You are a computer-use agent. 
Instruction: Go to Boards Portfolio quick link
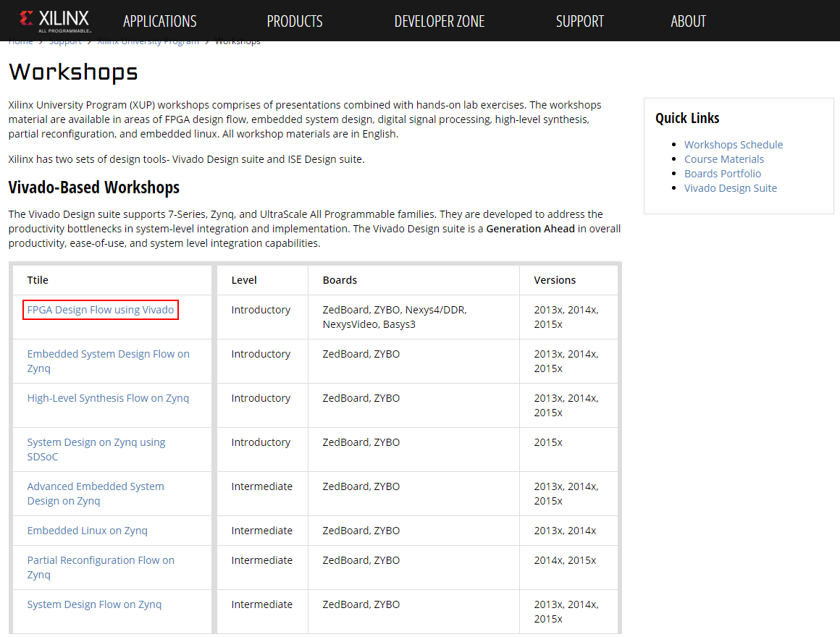722,174
